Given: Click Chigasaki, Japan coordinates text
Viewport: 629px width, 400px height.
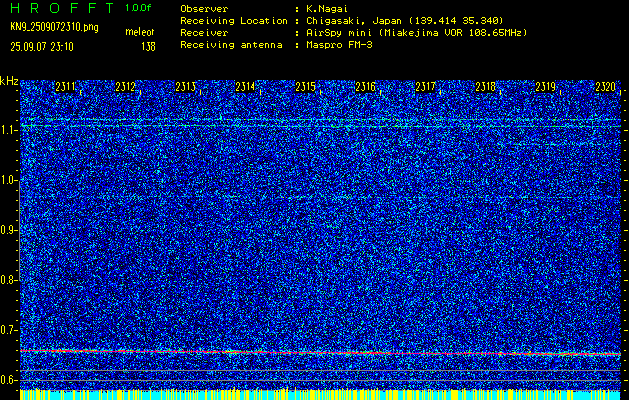Looking at the screenshot, I should click(405, 20).
